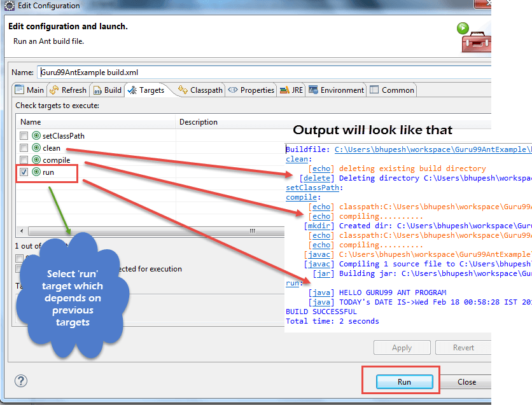Click the green target icon beside clean

point(36,148)
